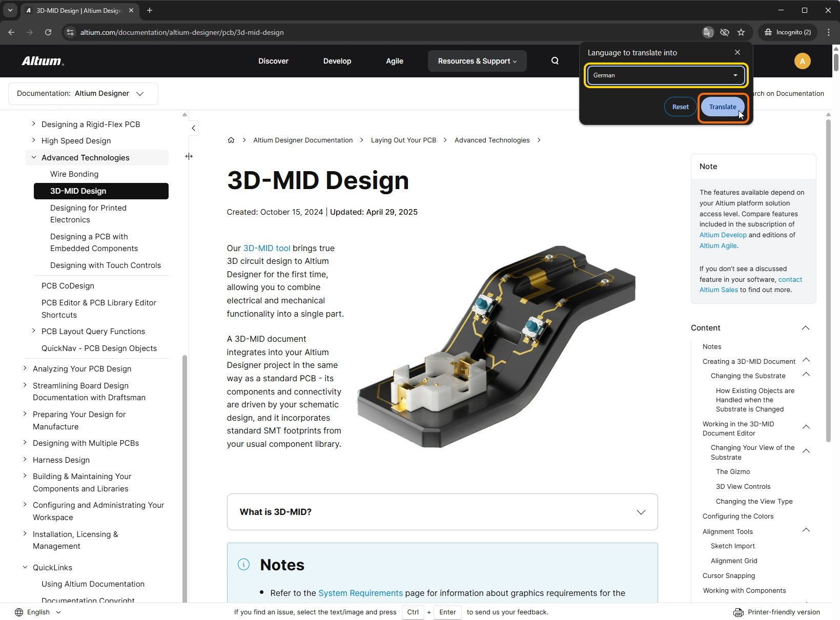The width and height of the screenshot is (840, 620).
Task: Jump to Sketch Import section
Action: point(733,546)
